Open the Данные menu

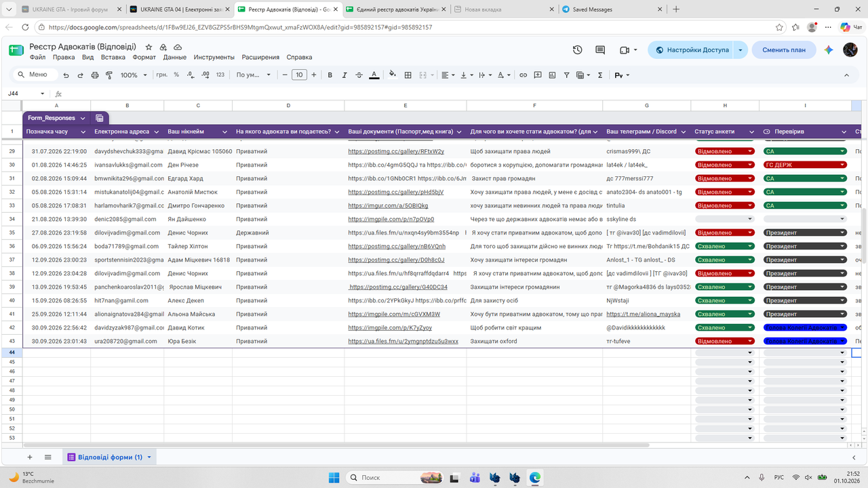tap(174, 58)
